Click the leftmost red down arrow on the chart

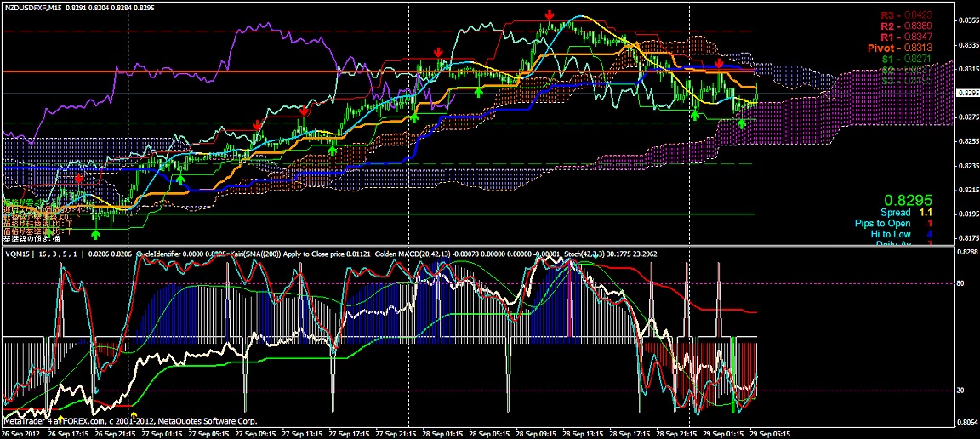coord(79,180)
